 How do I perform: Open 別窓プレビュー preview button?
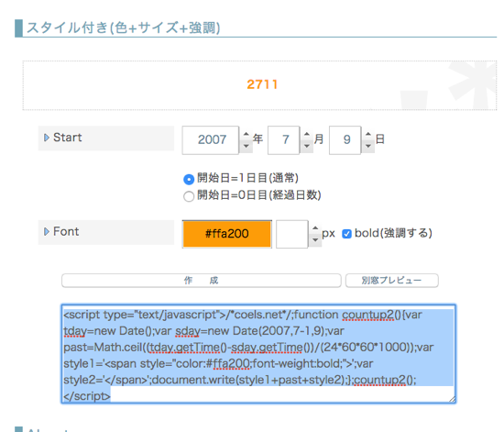coord(392,281)
